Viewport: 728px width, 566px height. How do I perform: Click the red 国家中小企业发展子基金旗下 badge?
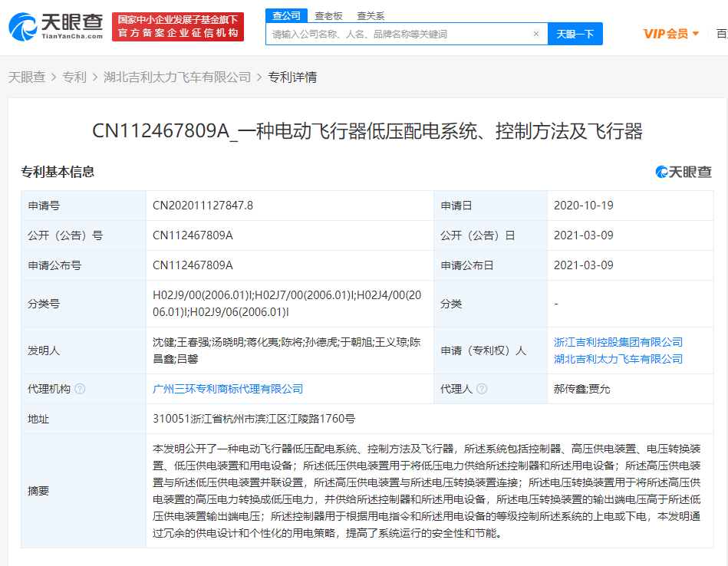pyautogui.click(x=178, y=25)
